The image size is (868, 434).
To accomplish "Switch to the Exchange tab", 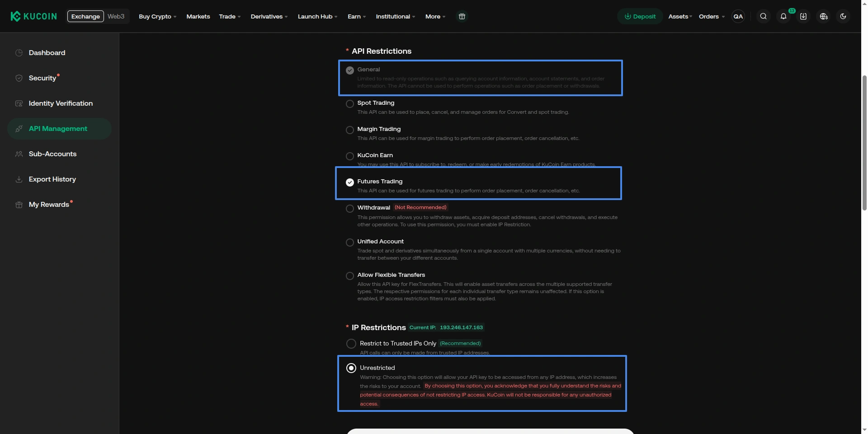I will [85, 16].
